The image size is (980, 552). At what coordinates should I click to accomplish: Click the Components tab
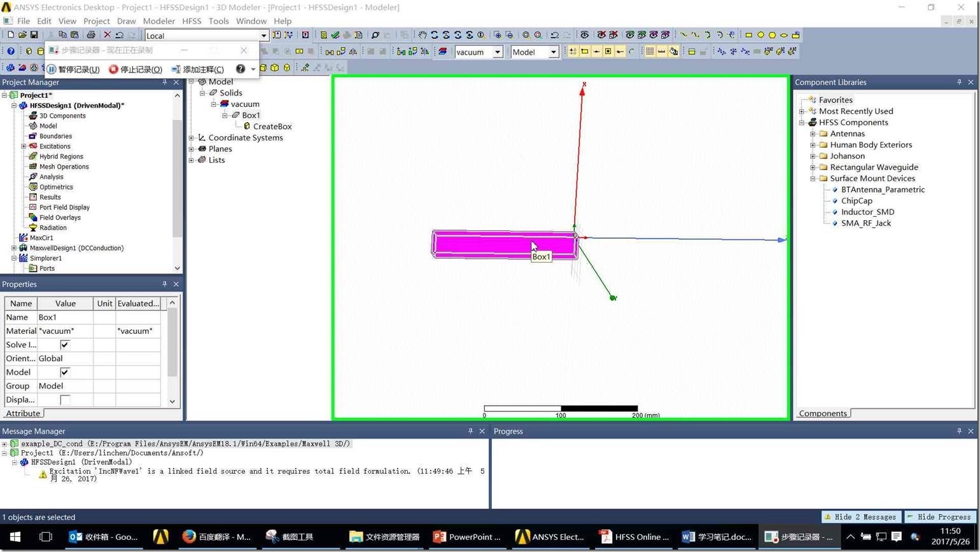pos(823,413)
